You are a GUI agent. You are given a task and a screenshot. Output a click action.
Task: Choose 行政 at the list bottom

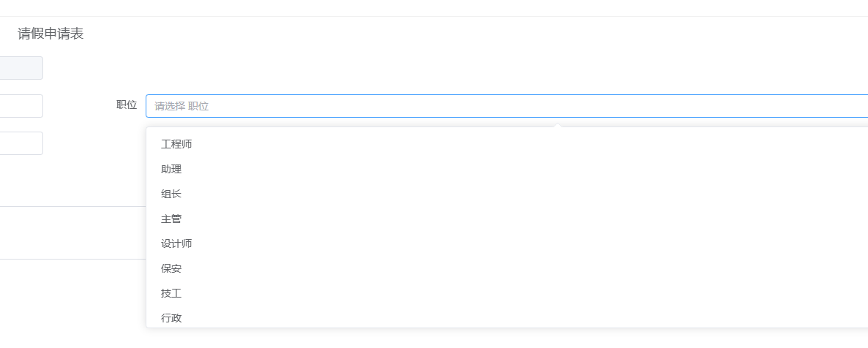(x=171, y=318)
